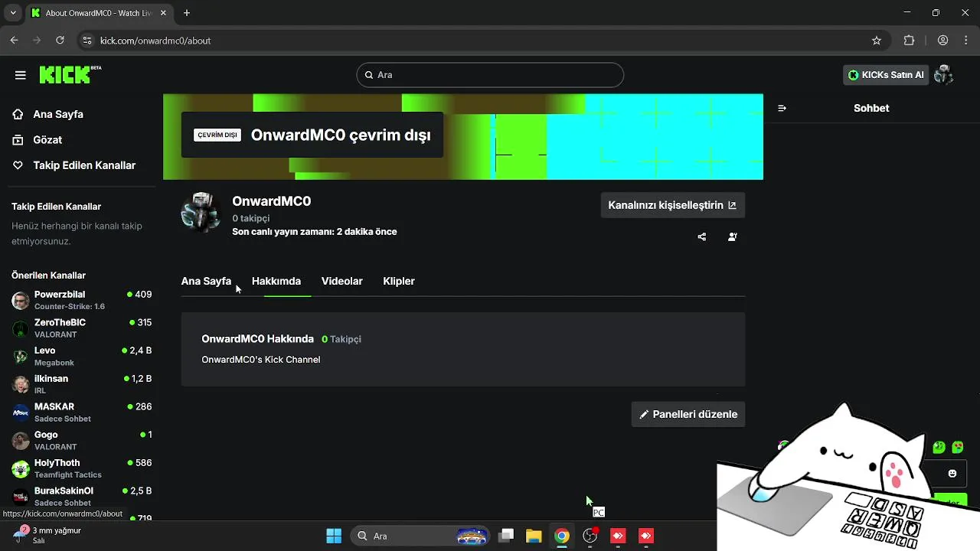Open the Klipler tab
Image resolution: width=980 pixels, height=551 pixels.
[399, 281]
